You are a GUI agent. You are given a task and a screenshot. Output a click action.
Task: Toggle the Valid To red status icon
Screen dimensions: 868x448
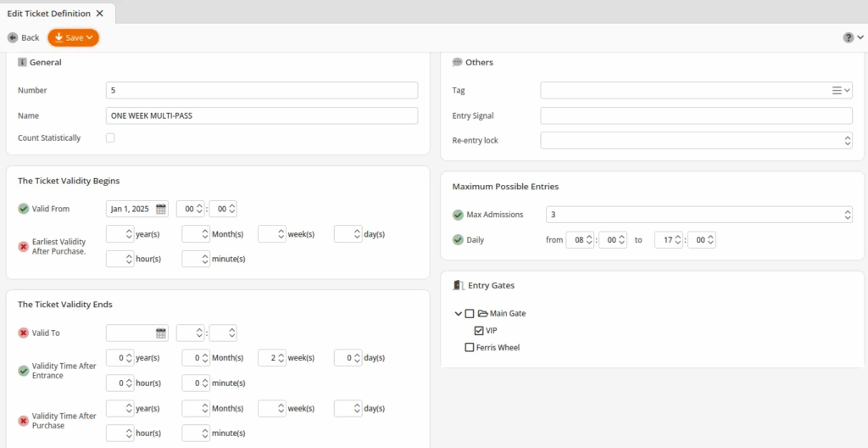23,333
